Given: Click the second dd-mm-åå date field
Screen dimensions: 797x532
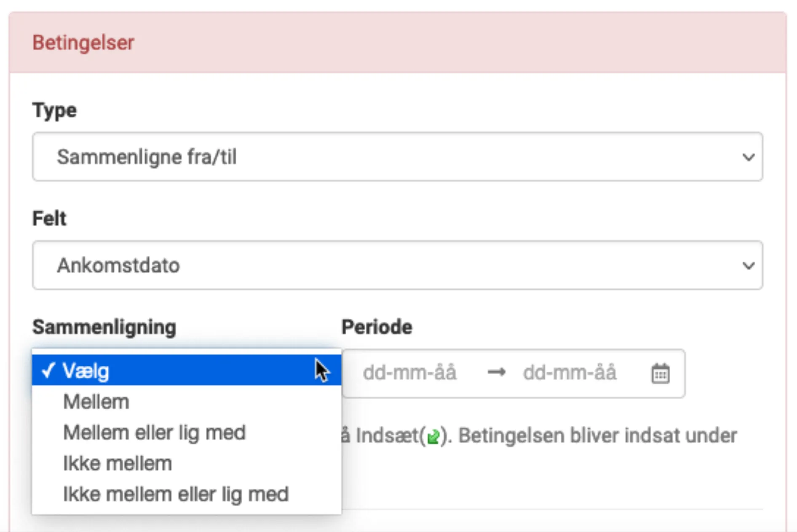Looking at the screenshot, I should 570,373.
